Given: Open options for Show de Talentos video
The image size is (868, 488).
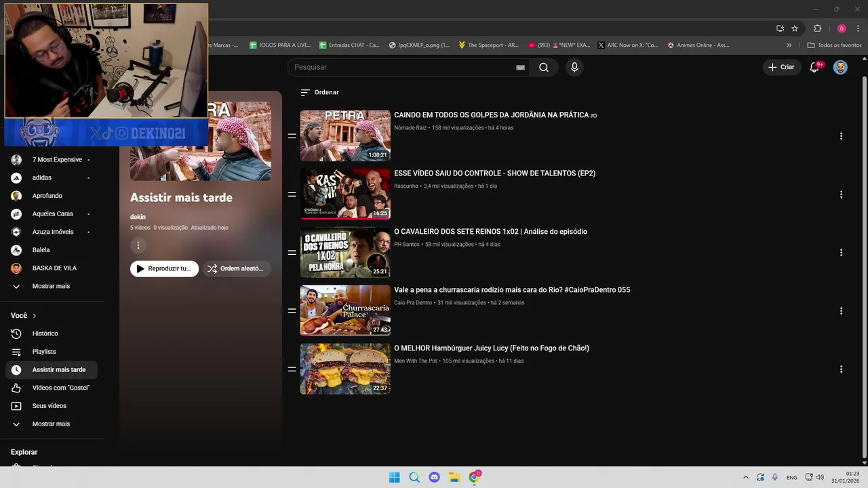Looking at the screenshot, I should tap(841, 195).
